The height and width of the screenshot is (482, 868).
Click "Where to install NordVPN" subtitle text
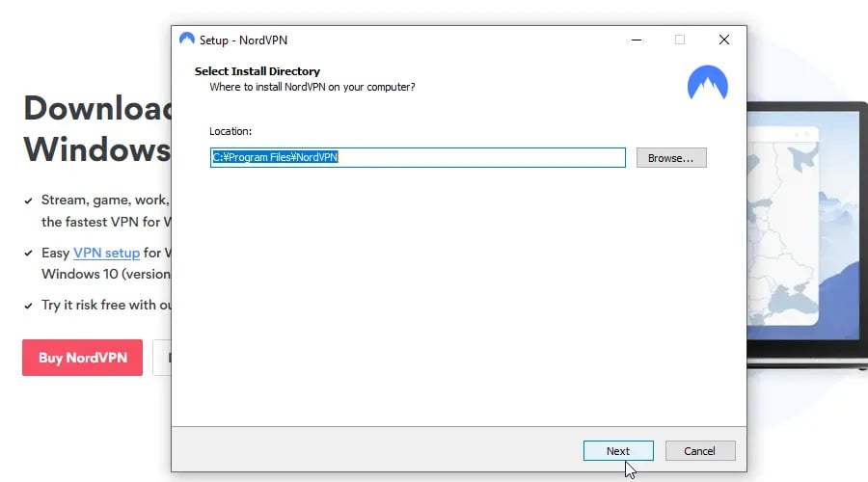pos(312,87)
